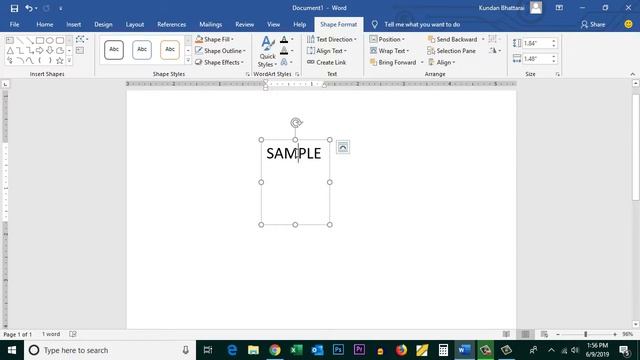Switch to Web Layout view icon

544,334
